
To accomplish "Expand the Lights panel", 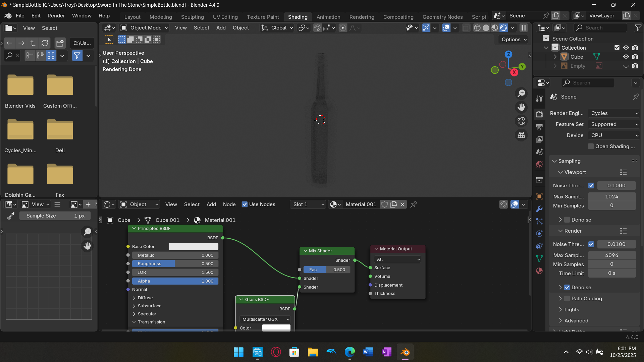I will (572, 310).
